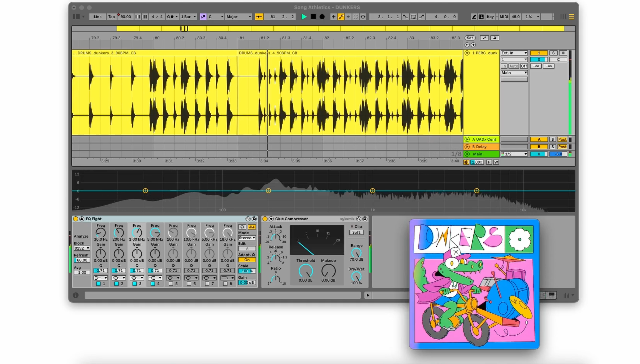Toggle Glue Compressor device activator
Image resolution: width=640 pixels, height=364 pixels.
point(265,219)
